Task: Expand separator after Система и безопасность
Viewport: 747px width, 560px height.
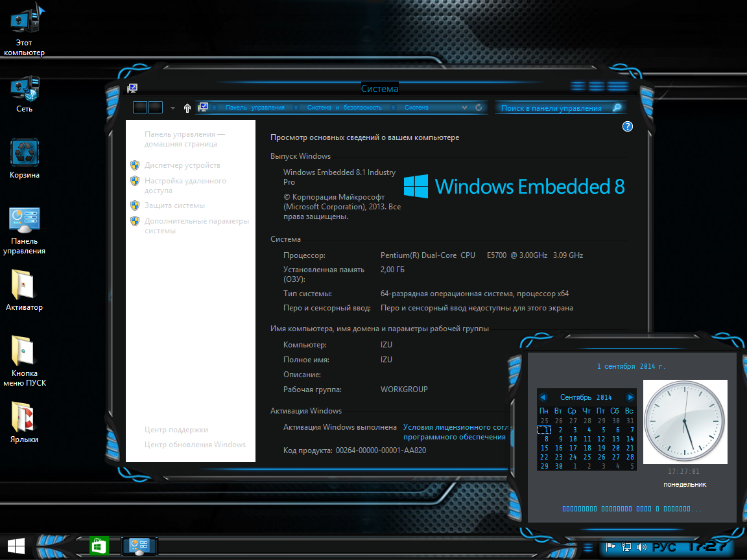Action: (x=393, y=108)
